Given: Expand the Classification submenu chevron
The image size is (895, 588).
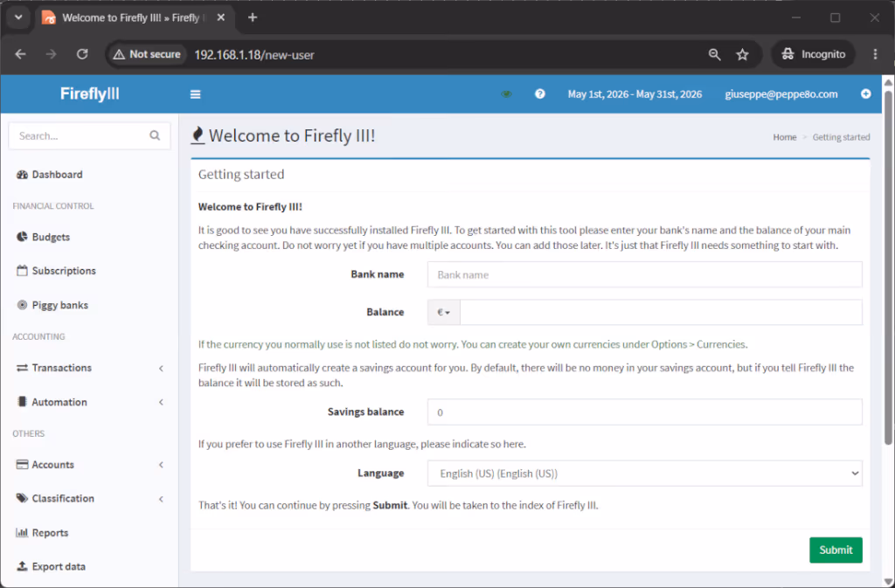Looking at the screenshot, I should [161, 499].
